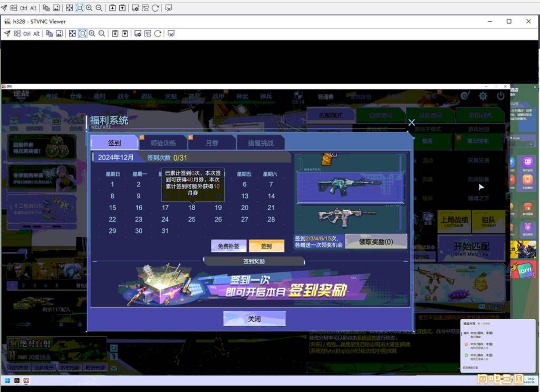The height and width of the screenshot is (392, 540).
Task: Close the 福利系统 dialog with the X
Action: coord(411,123)
